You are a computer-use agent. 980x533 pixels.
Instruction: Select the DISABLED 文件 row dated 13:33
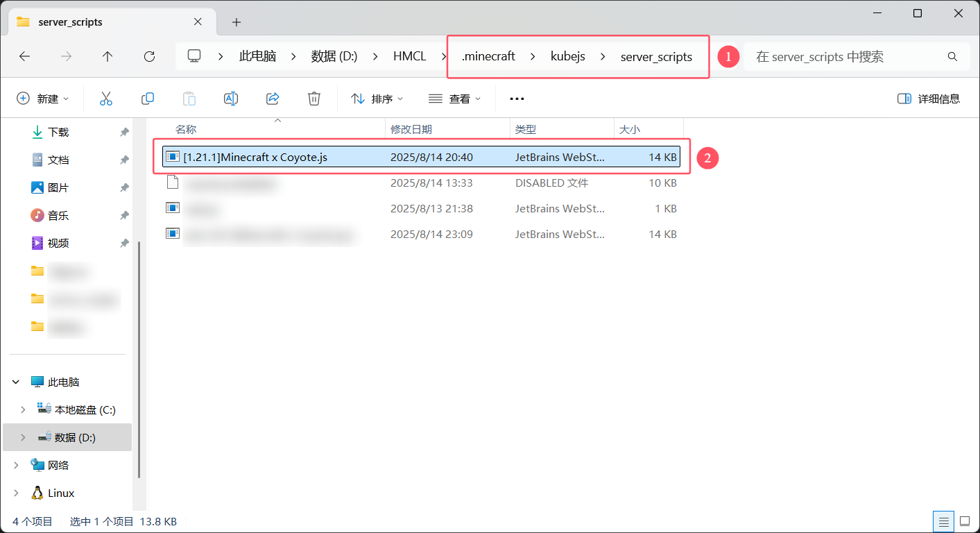click(x=421, y=183)
